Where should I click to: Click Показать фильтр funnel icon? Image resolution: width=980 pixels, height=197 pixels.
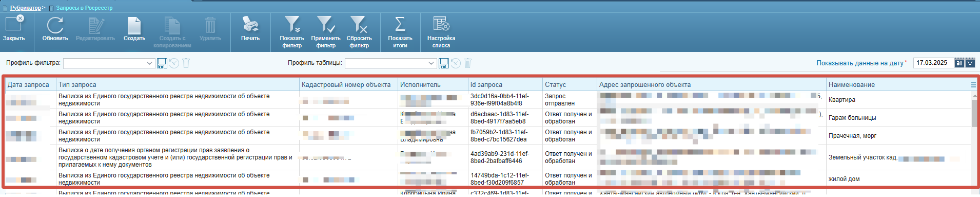click(x=292, y=25)
